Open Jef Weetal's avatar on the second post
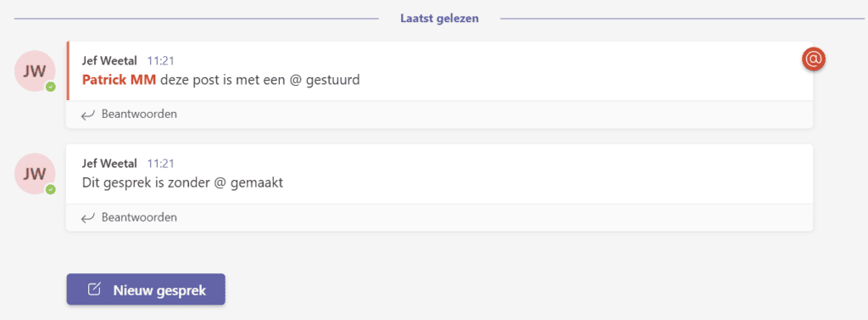Viewport: 868px width, 320px height. (x=35, y=174)
